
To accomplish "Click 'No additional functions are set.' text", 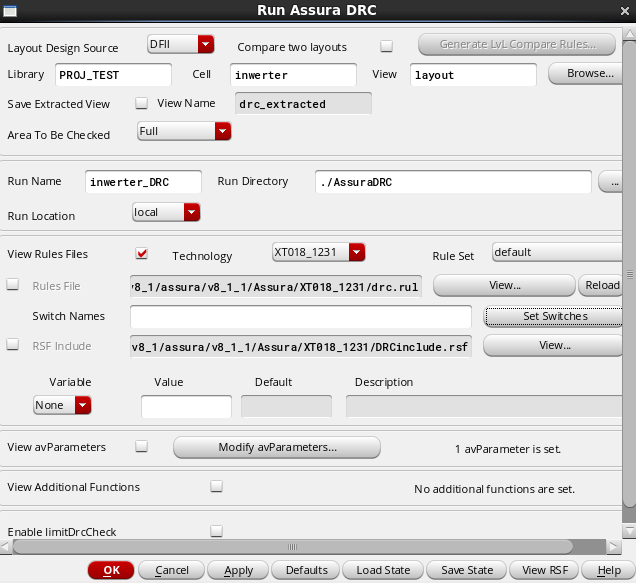I will click(494, 489).
